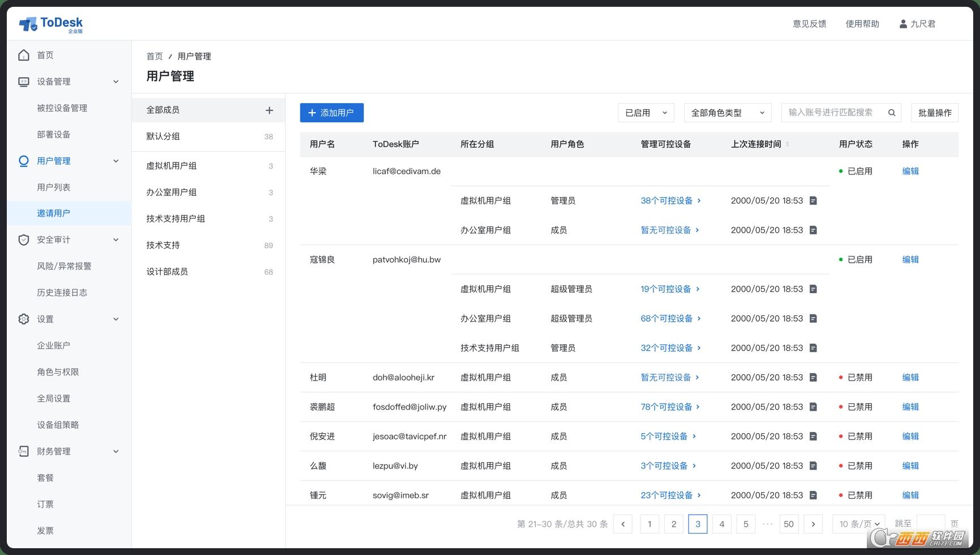Screen dimensions: 980x555
Task: Open 企业账户 menu item
Action: coord(54,345)
